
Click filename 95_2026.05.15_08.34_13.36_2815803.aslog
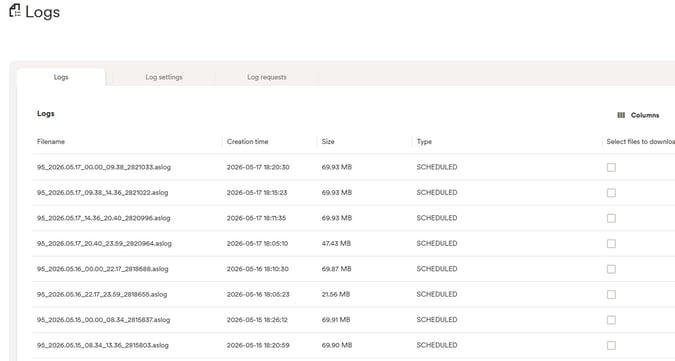click(103, 345)
